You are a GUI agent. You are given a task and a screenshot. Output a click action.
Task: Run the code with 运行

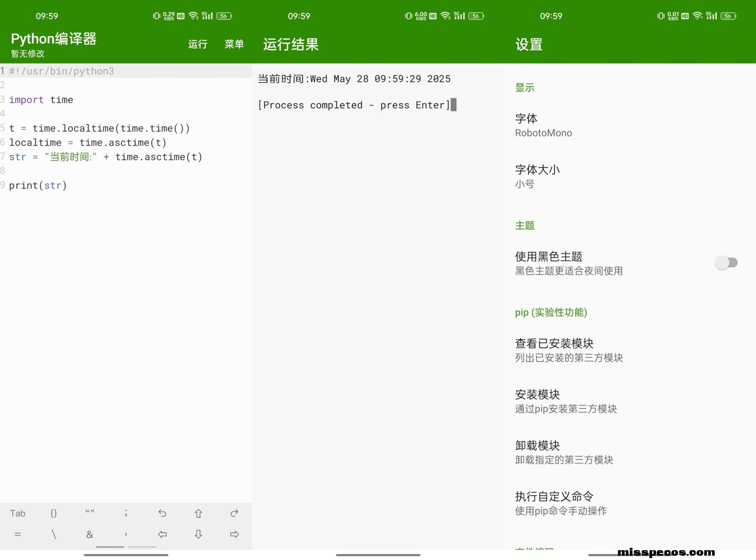pos(198,44)
